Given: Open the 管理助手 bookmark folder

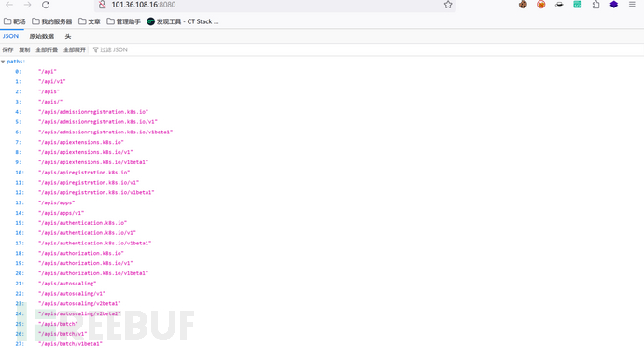Looking at the screenshot, I should 123,21.
